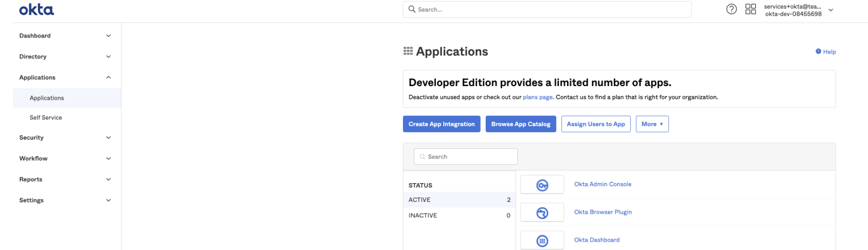Click the services+okta account name

coord(793,6)
